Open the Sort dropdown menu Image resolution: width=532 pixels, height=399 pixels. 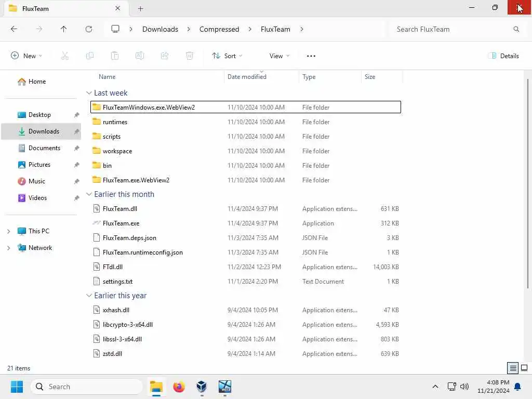coord(228,56)
